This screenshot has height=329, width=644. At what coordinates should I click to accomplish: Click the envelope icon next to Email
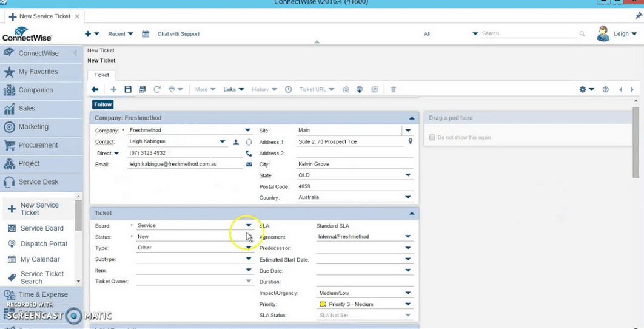click(x=249, y=164)
